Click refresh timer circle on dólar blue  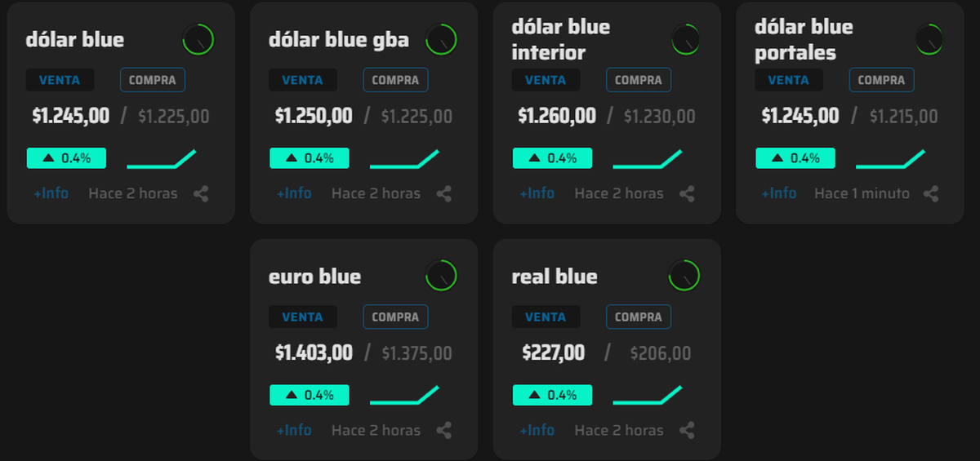[x=198, y=39]
